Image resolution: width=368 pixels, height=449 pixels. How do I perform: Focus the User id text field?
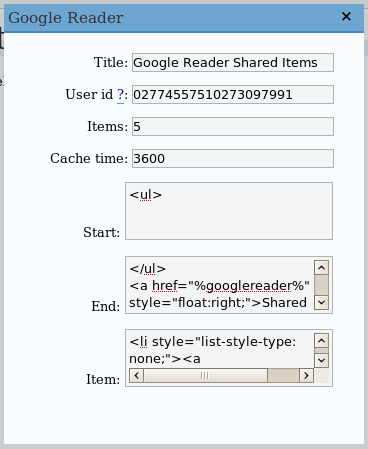[233, 94]
